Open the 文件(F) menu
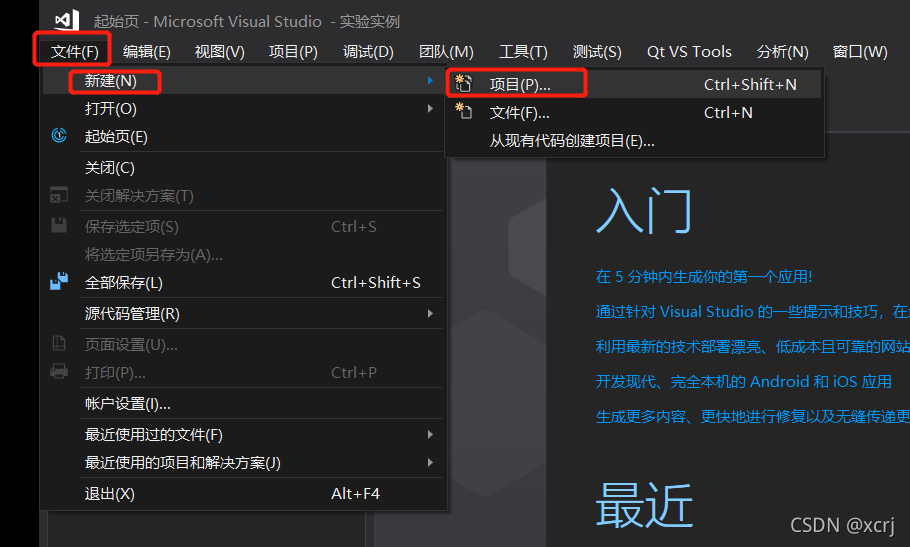The height and width of the screenshot is (547, 910). (x=74, y=52)
